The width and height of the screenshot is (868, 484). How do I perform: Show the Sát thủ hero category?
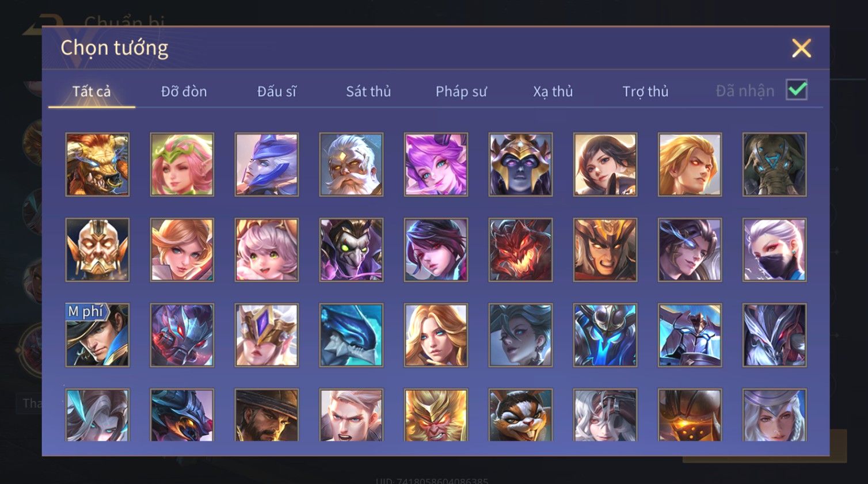pyautogui.click(x=368, y=92)
